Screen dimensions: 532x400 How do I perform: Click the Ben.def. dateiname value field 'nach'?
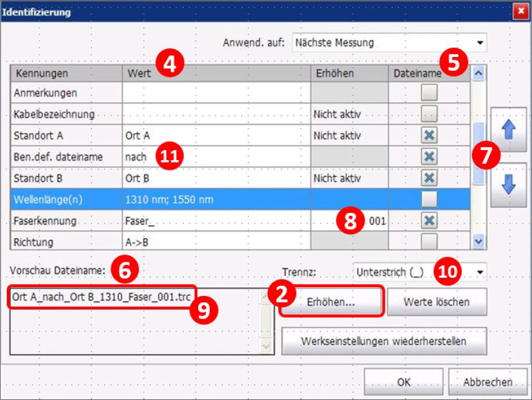coord(137,158)
